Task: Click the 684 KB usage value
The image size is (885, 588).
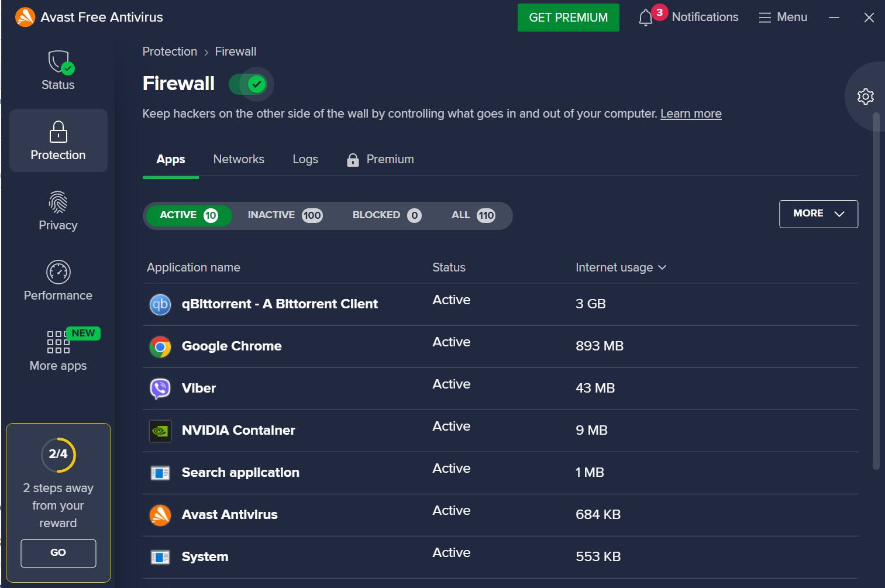Action: click(x=598, y=515)
